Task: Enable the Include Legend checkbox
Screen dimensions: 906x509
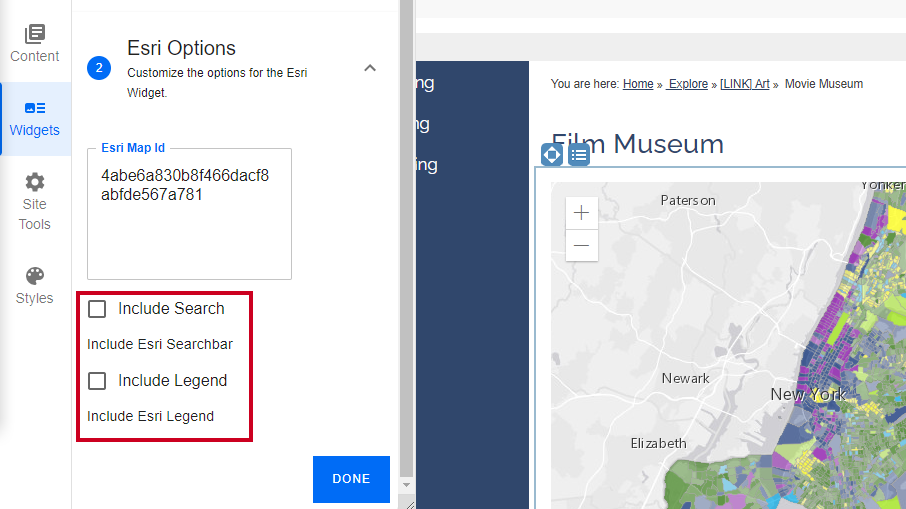Action: pos(97,381)
